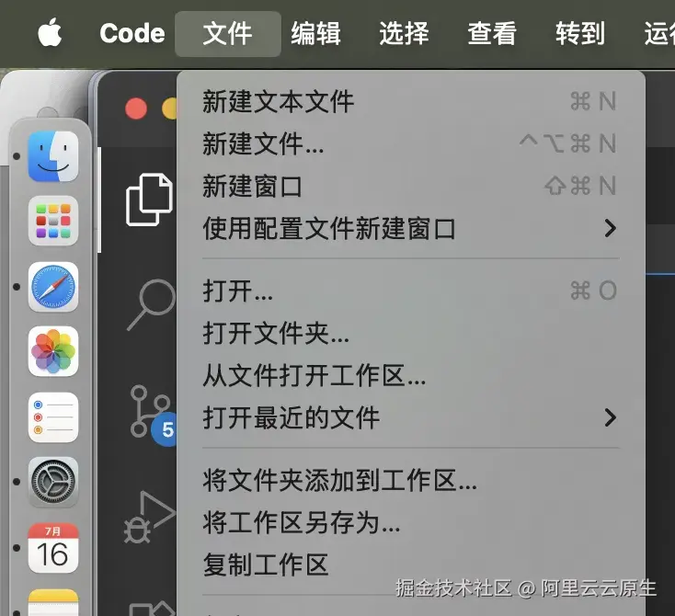
Task: Open Safari from the Dock
Action: [53, 287]
